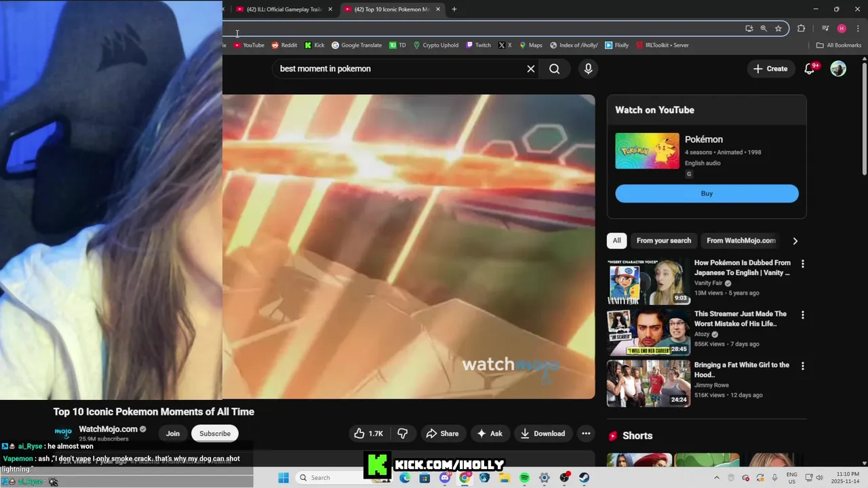Bookmark this page with the star icon
The image size is (868, 488).
point(778,28)
